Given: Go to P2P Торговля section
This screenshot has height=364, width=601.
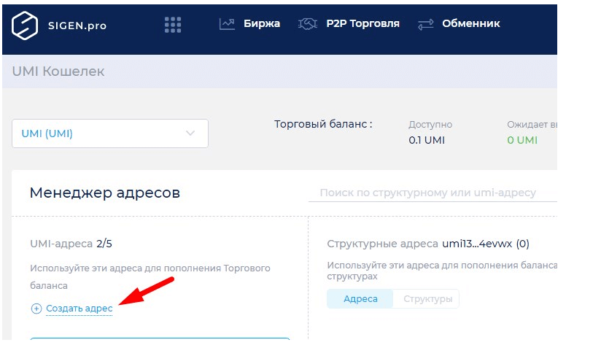Looking at the screenshot, I should click(362, 23).
